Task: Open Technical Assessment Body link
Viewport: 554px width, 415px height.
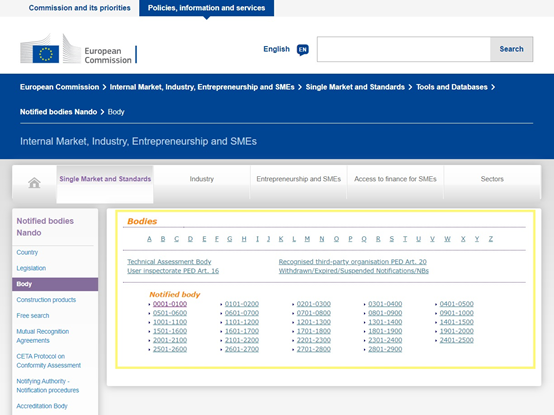Action: point(169,262)
